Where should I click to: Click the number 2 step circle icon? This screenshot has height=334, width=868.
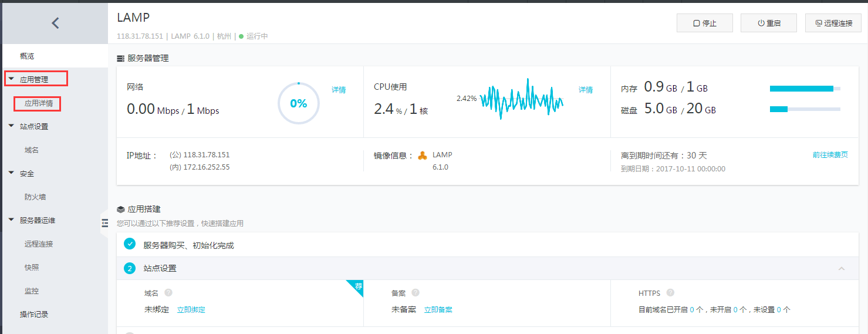130,268
